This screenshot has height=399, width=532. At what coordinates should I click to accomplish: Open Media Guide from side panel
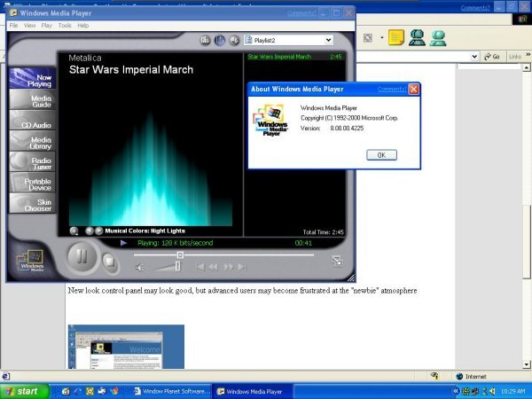tap(31, 102)
